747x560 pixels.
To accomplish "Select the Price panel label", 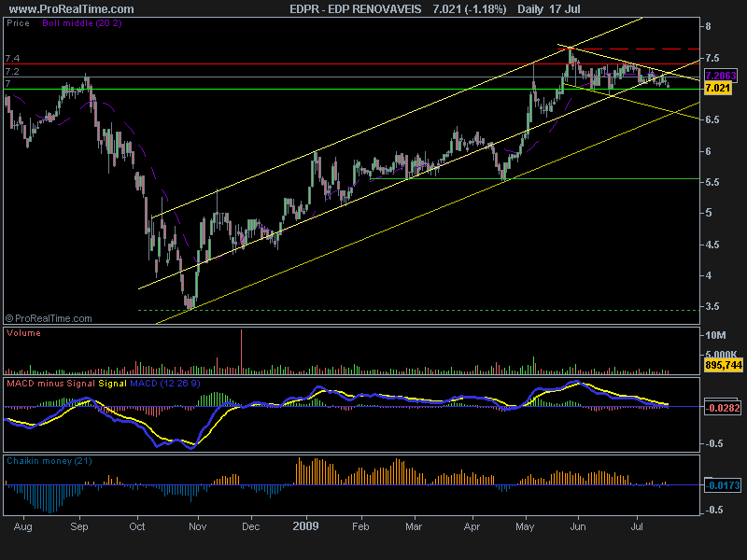I will coord(18,22).
